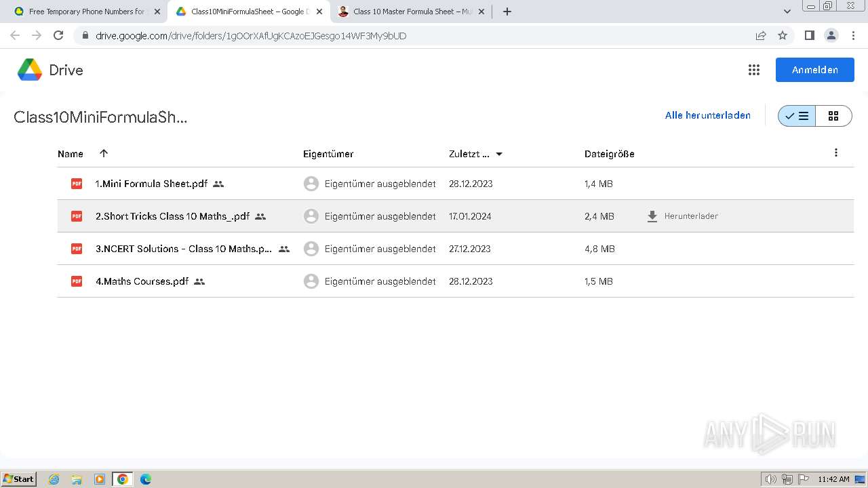Viewport: 868px width, 488px height.
Task: Open the Chrome profile icon
Action: (831, 35)
